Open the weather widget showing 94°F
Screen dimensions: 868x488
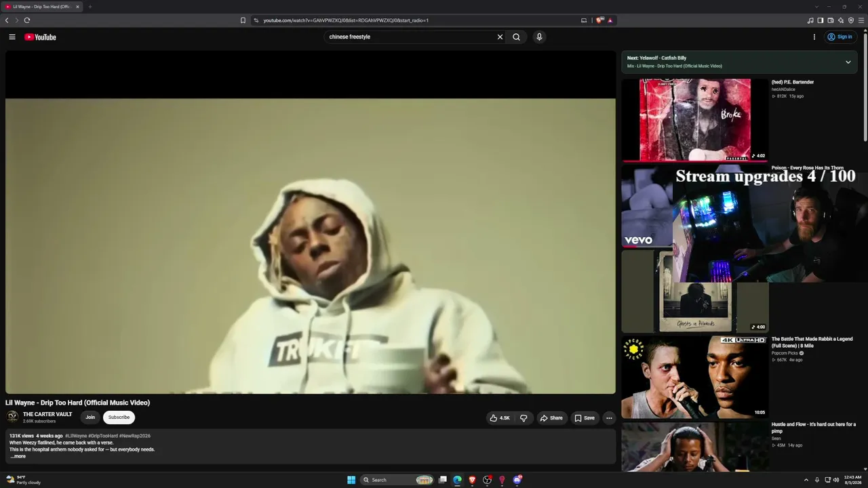(24, 480)
